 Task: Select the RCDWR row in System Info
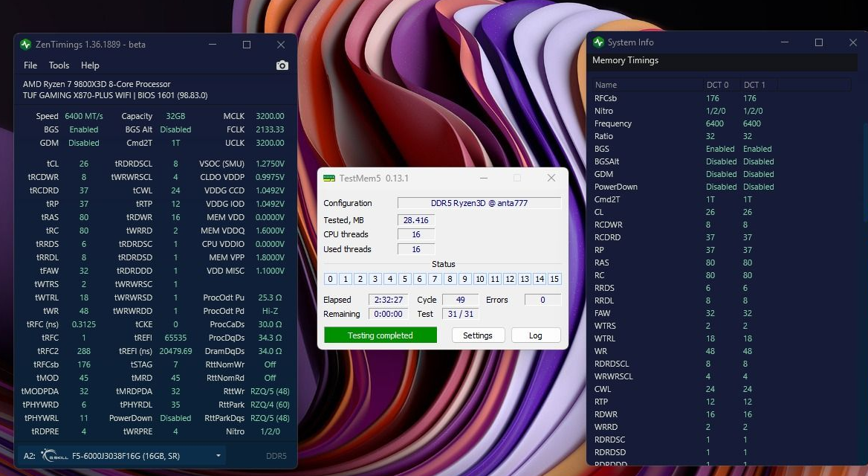(x=722, y=225)
